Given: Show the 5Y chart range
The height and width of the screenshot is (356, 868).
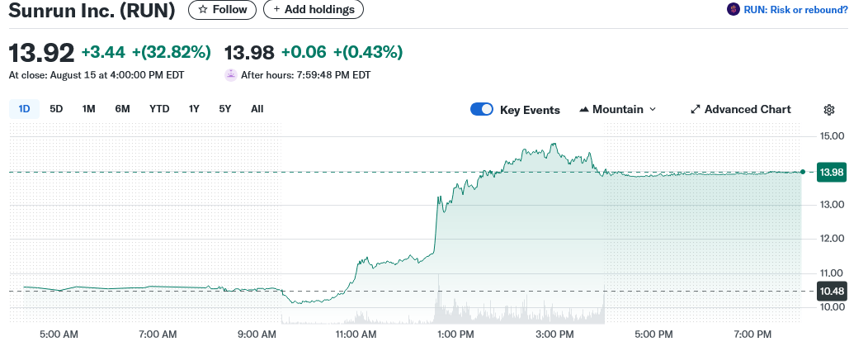Looking at the screenshot, I should (224, 109).
